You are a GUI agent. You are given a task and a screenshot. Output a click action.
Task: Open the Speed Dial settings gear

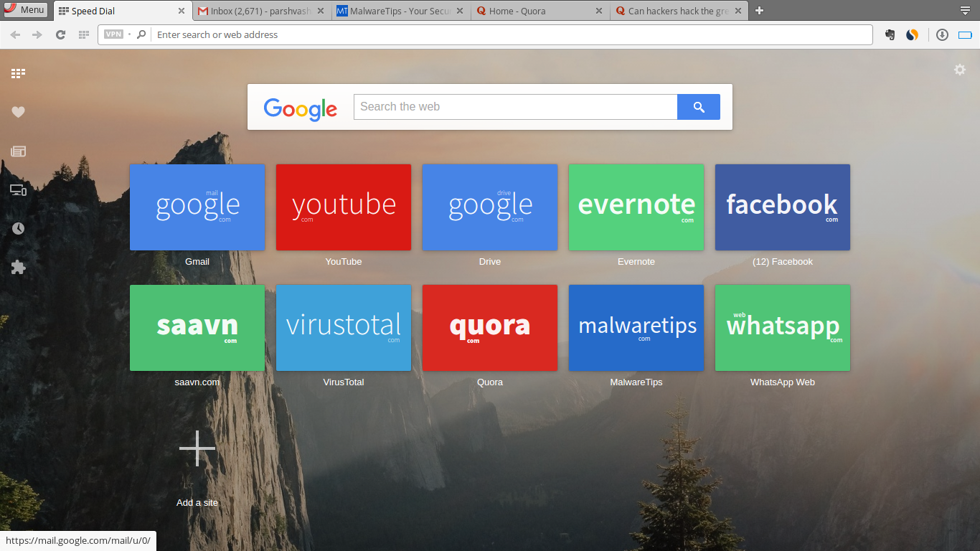pyautogui.click(x=960, y=70)
